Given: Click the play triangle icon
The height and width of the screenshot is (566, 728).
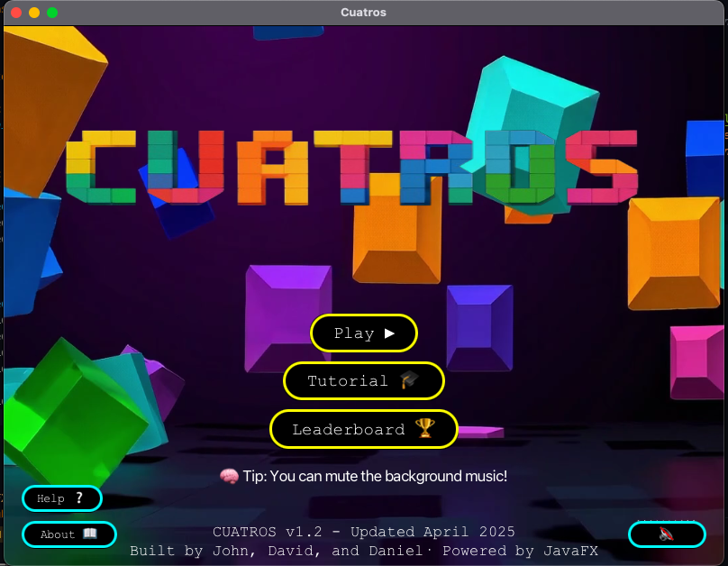Looking at the screenshot, I should pos(389,333).
